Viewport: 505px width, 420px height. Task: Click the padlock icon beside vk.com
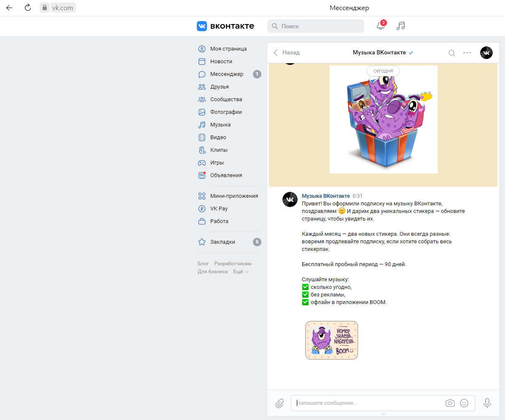[45, 8]
